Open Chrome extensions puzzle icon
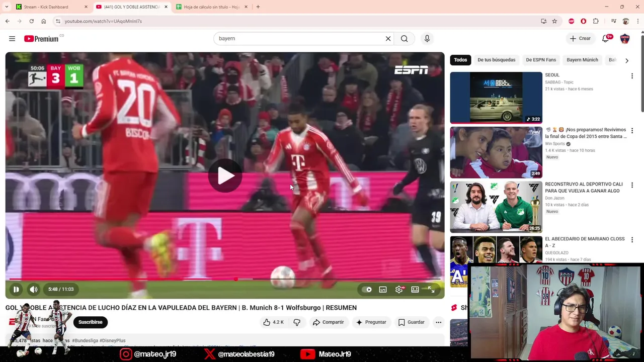This screenshot has width=644, height=362. click(596, 21)
